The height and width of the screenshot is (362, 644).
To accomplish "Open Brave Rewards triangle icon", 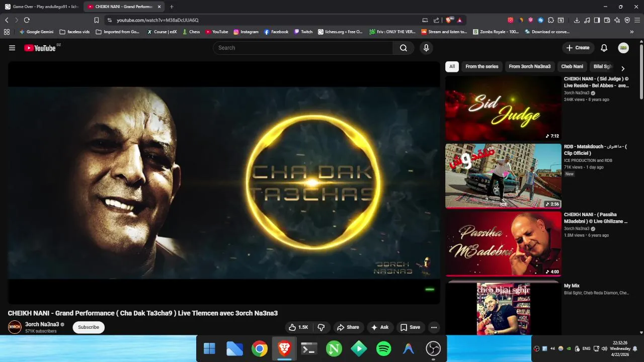I will (460, 20).
